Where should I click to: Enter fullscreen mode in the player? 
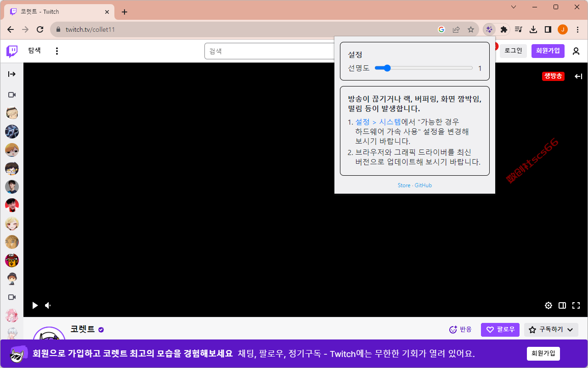pos(576,305)
